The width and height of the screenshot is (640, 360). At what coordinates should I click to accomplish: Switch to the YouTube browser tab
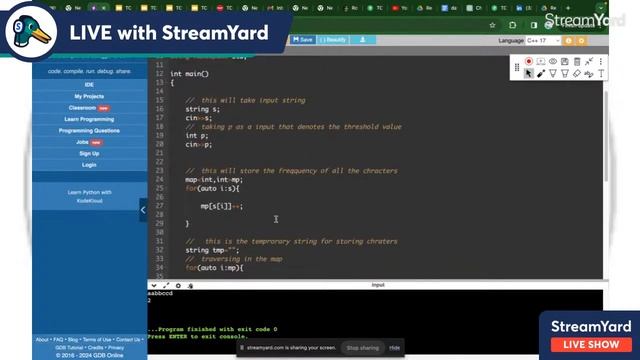click(399, 8)
